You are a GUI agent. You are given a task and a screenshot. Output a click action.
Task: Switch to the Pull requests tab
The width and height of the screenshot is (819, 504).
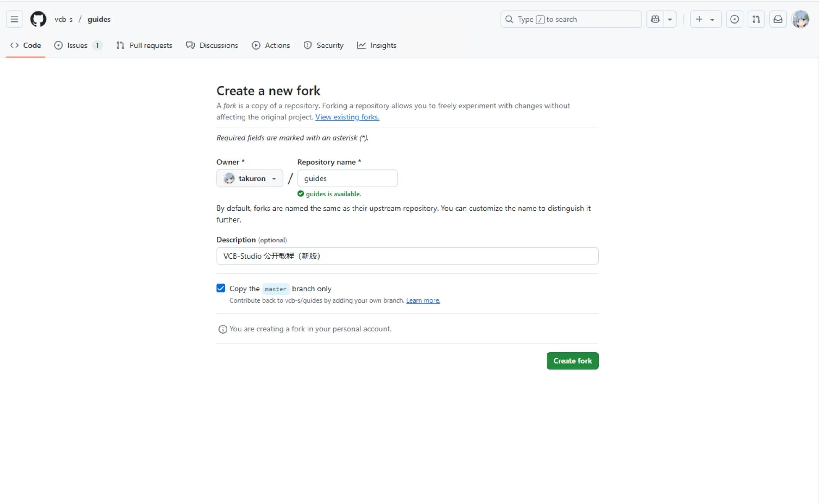pos(144,45)
